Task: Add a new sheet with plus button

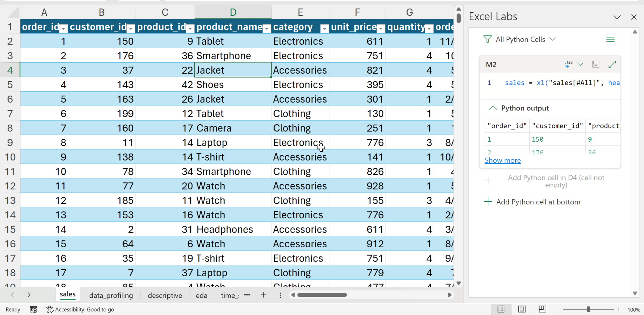Action: [x=264, y=295]
